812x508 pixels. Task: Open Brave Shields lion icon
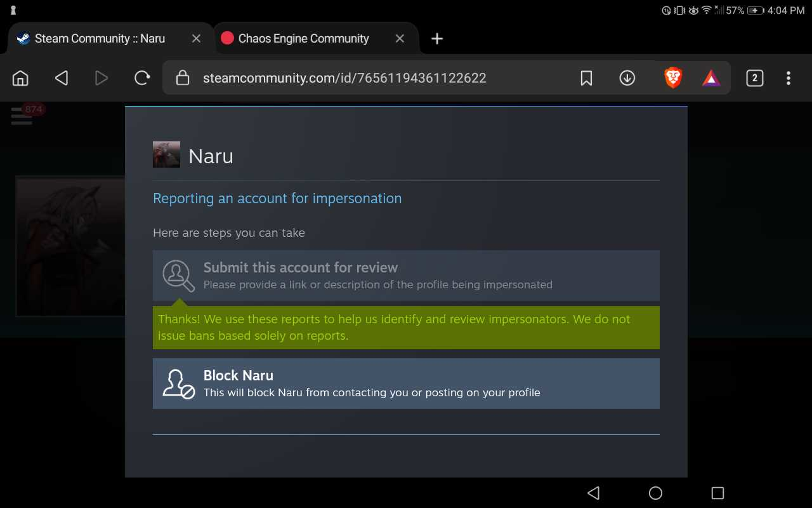673,78
